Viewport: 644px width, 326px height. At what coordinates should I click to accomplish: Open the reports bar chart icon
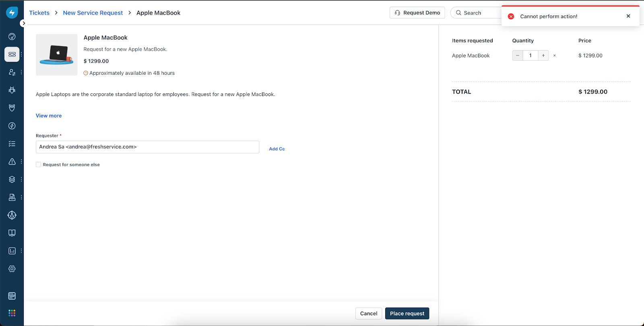[x=12, y=251]
